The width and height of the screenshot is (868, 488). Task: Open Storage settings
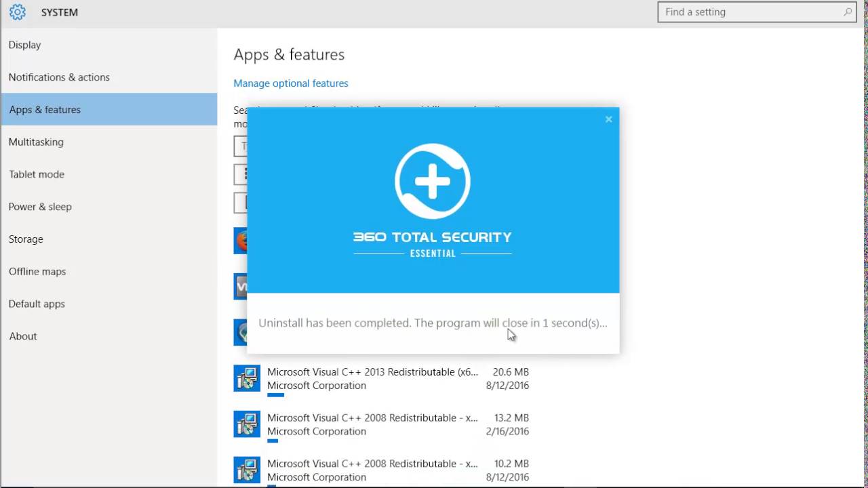coord(108,239)
